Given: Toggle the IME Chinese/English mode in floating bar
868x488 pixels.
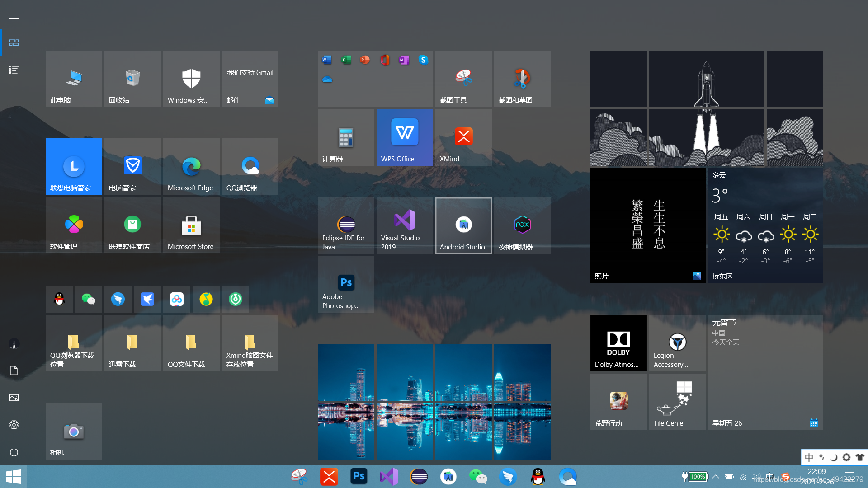Looking at the screenshot, I should 809,457.
